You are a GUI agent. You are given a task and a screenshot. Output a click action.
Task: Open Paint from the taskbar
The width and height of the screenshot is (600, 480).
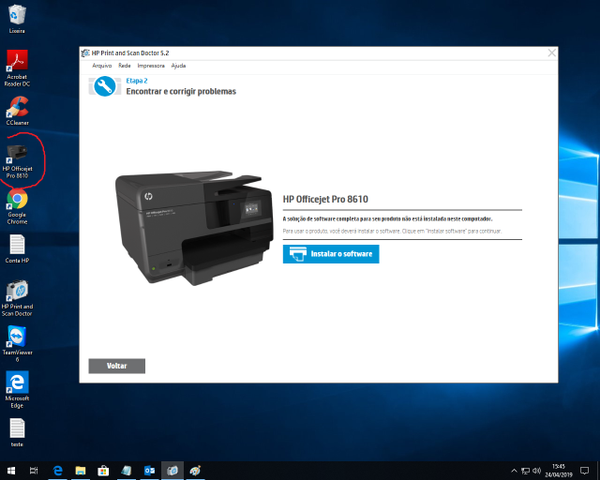[x=195, y=470]
